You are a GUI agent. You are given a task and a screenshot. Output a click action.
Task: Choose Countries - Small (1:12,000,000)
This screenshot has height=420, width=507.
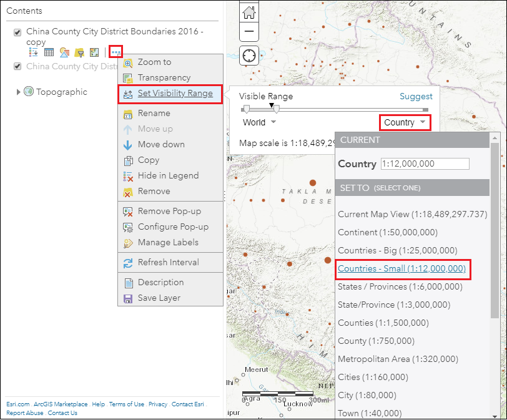pyautogui.click(x=401, y=268)
